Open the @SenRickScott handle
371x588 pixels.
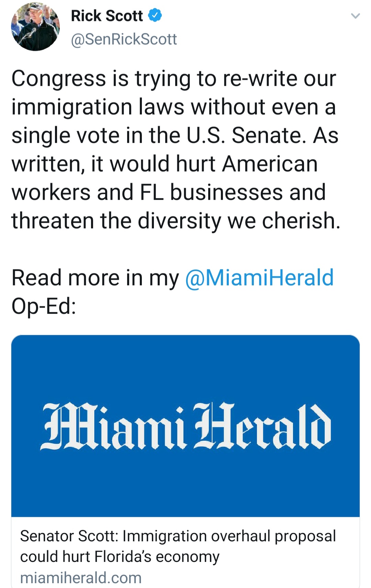click(124, 39)
